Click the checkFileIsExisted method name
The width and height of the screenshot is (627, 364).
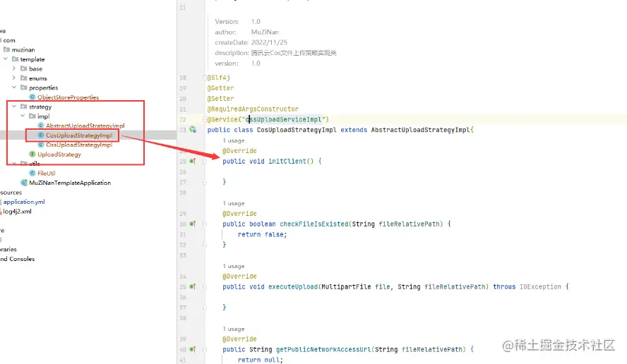pos(314,224)
